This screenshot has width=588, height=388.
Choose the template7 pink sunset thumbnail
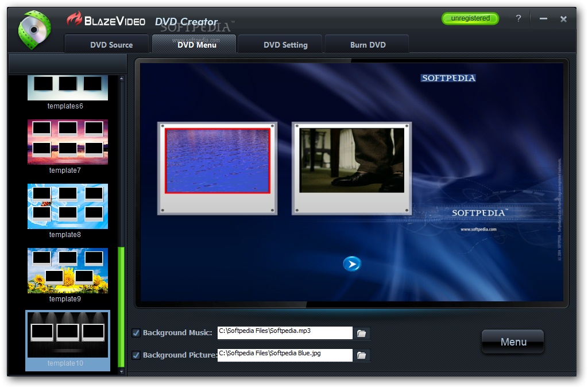click(68, 142)
